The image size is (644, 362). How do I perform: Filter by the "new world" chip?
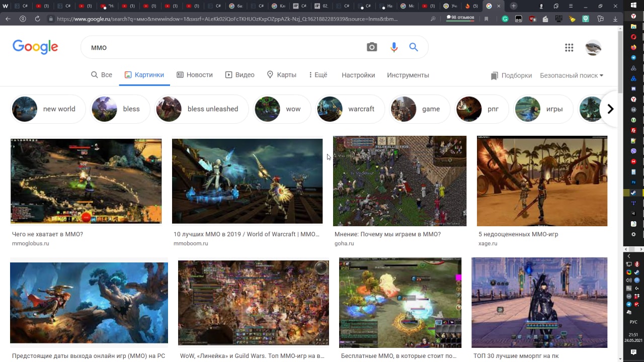pos(48,109)
